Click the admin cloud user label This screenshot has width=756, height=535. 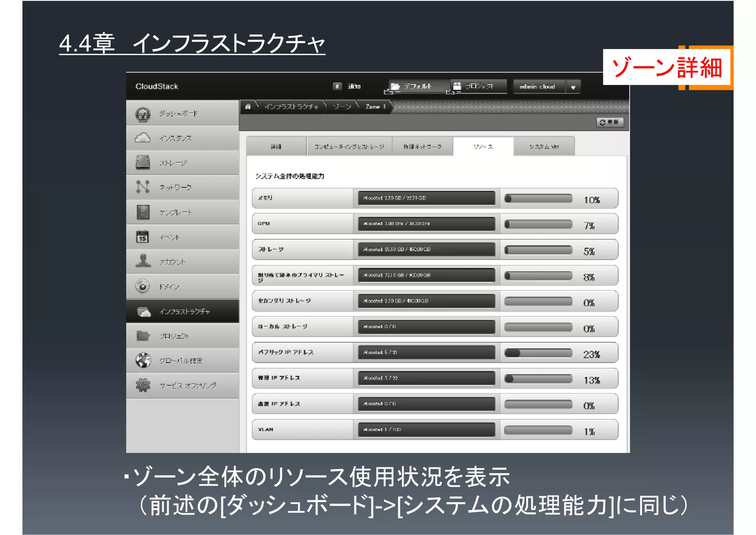pos(537,86)
